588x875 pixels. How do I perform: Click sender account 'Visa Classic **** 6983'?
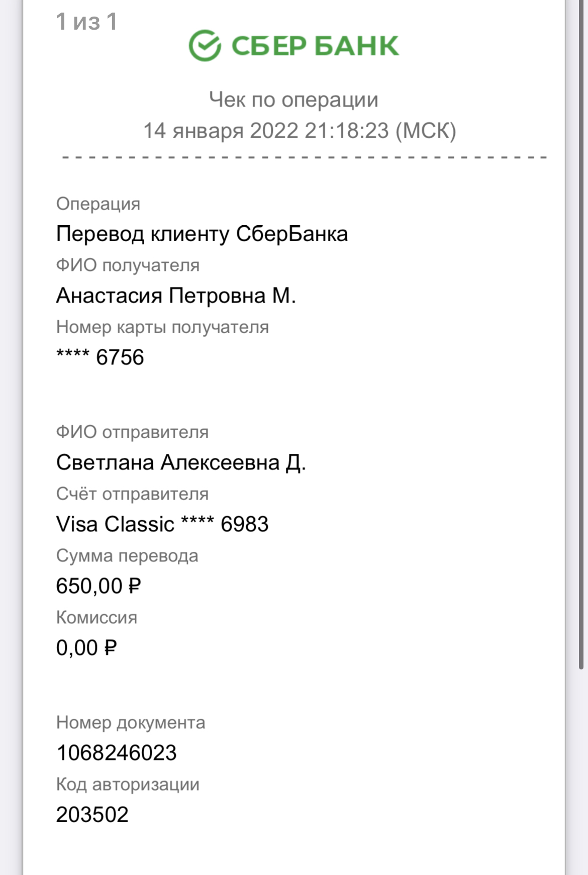[162, 524]
